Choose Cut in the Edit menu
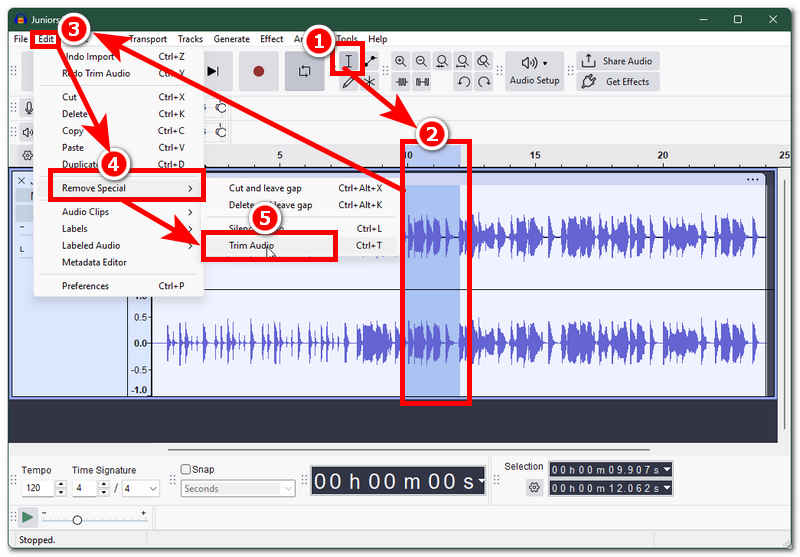The image size is (800, 557). click(x=120, y=97)
